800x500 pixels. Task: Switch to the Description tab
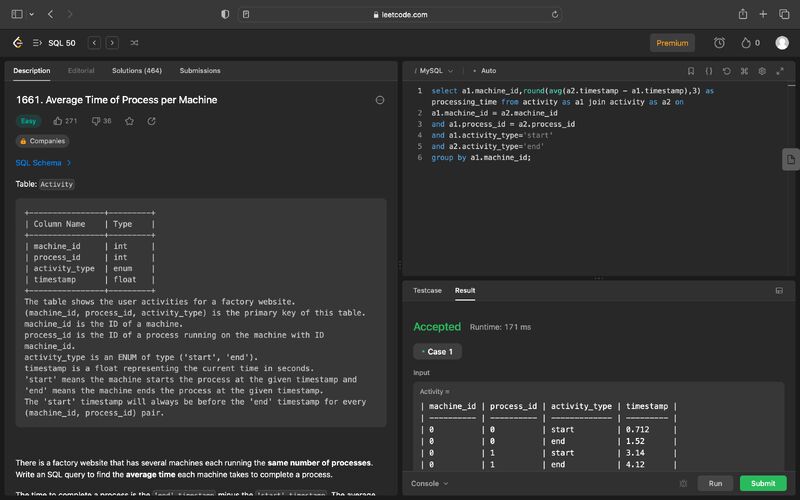pos(32,70)
